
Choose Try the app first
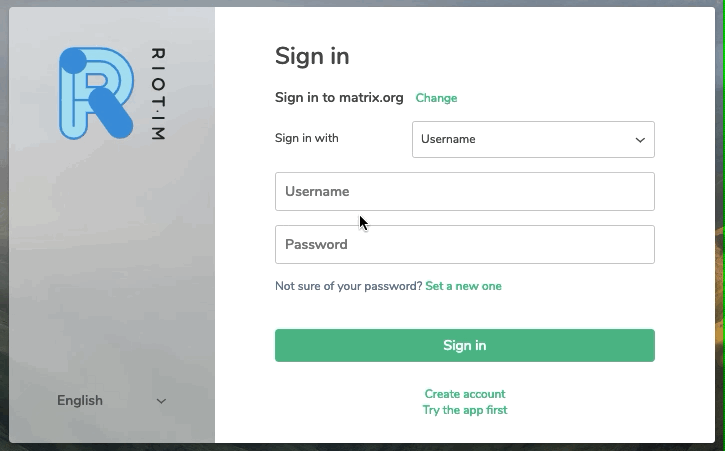465,410
